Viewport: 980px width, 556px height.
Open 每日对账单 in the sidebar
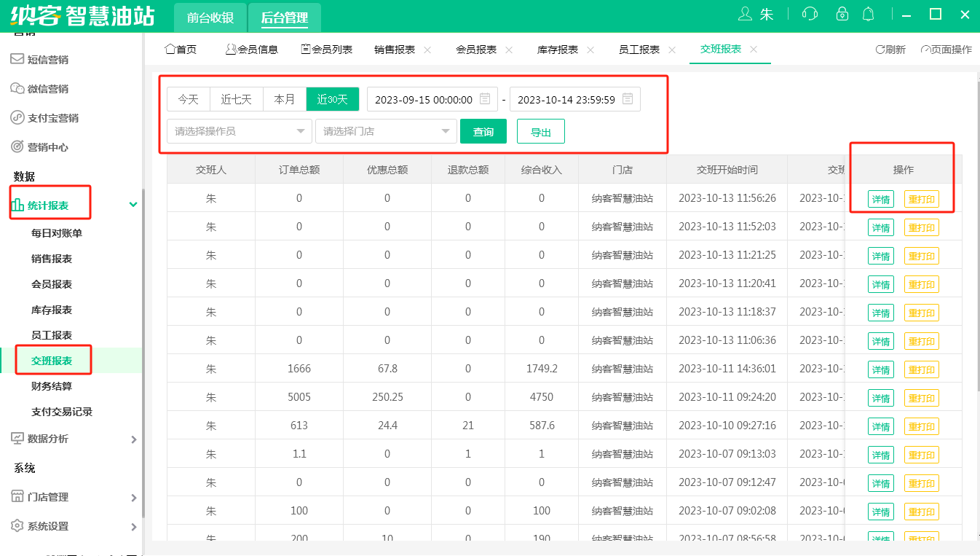click(57, 233)
